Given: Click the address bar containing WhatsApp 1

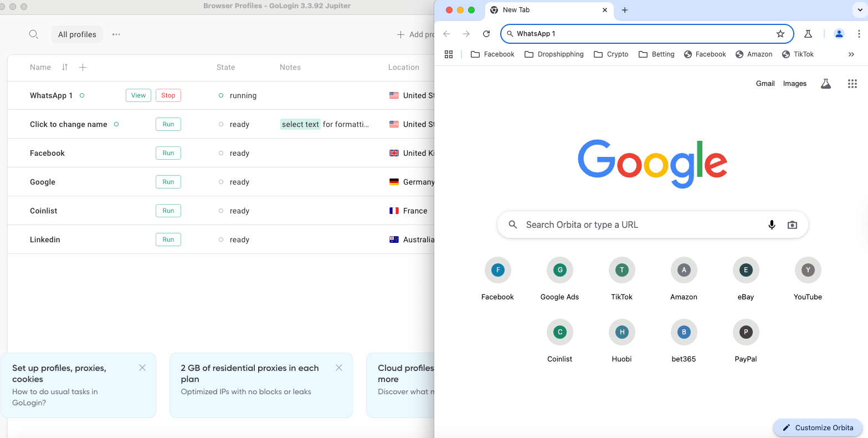Looking at the screenshot, I should click(647, 34).
